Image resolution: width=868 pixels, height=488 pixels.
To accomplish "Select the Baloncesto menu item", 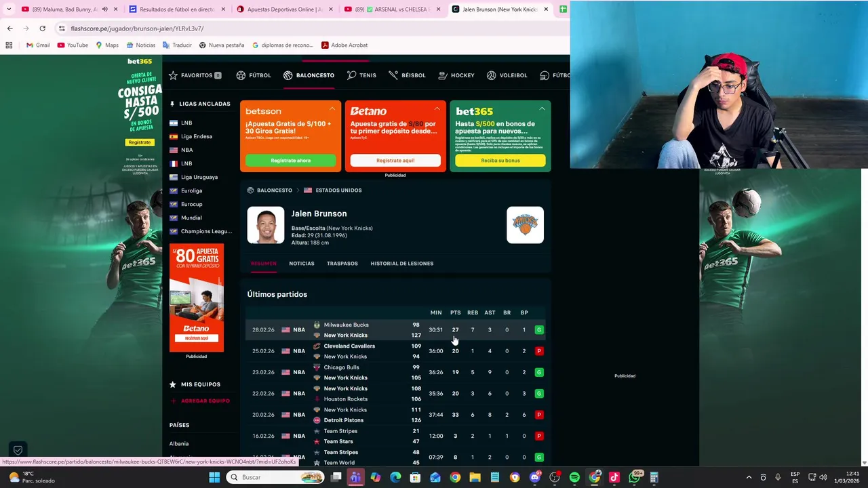I will point(309,75).
